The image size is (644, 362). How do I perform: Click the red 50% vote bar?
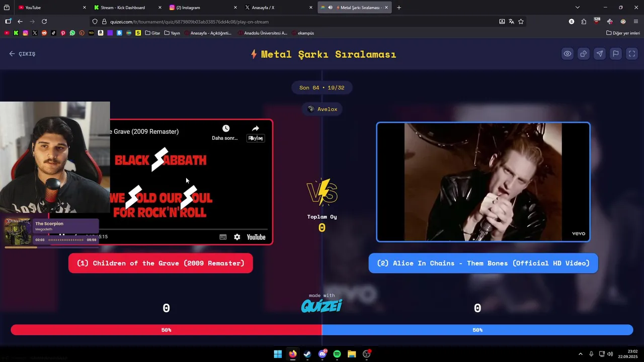tap(166, 330)
